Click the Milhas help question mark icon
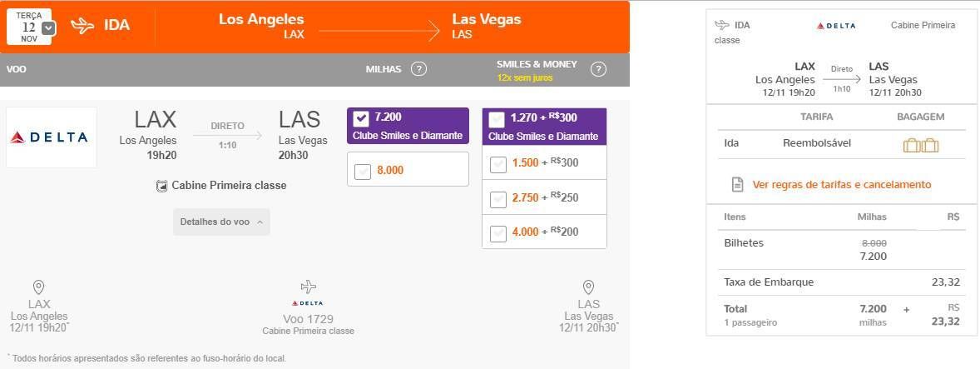980x369 pixels. pyautogui.click(x=418, y=69)
